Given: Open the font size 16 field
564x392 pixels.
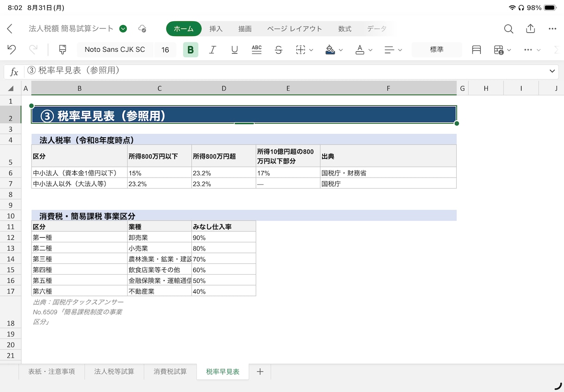Looking at the screenshot, I should pos(165,50).
